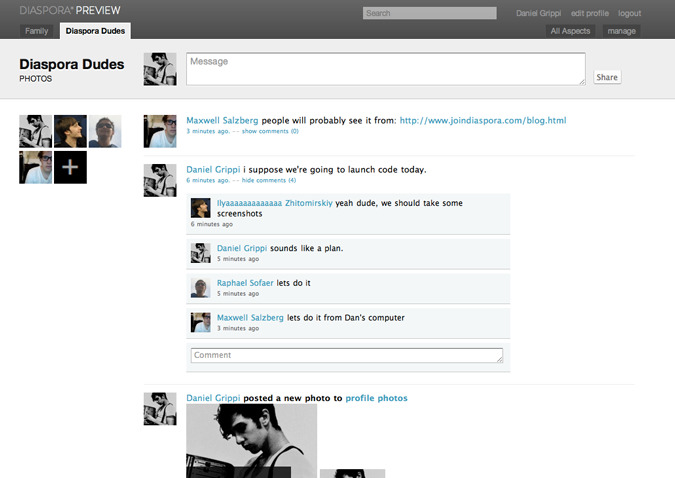Click into the Comment field

click(347, 355)
